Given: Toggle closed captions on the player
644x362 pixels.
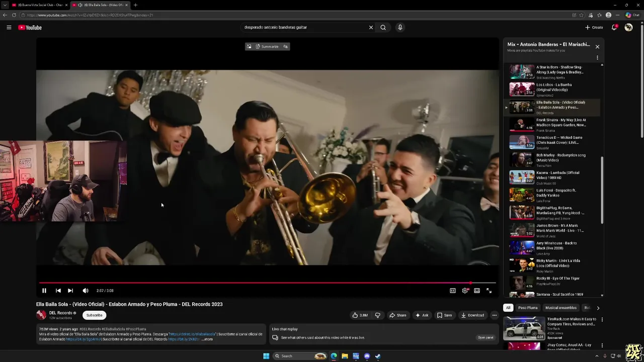Looking at the screenshot, I should point(453,291).
